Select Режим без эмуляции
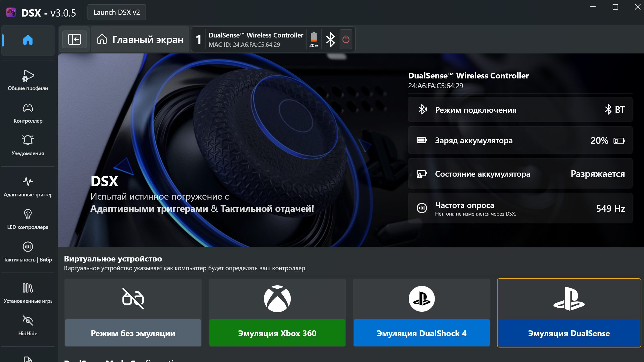644x362 pixels. (x=133, y=333)
